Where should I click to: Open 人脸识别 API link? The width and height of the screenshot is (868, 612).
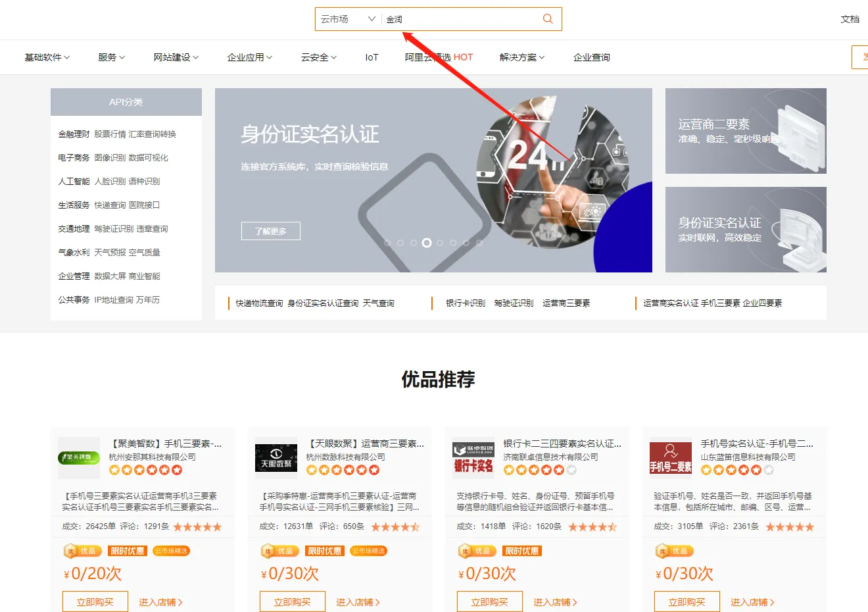(x=110, y=182)
